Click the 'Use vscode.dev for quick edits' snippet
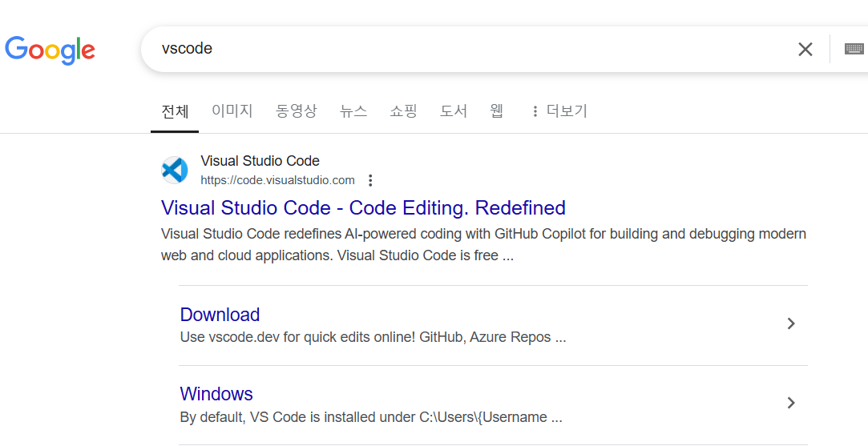This screenshot has height=446, width=868. (x=373, y=337)
